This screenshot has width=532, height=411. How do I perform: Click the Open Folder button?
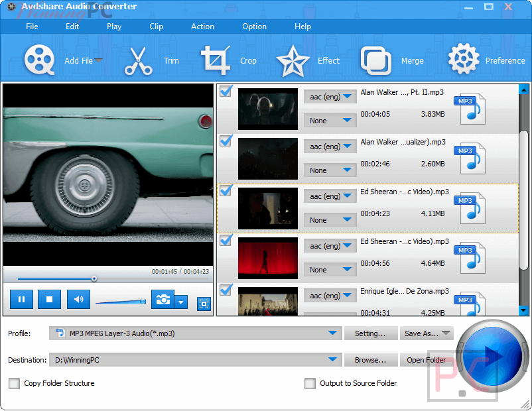tap(426, 360)
